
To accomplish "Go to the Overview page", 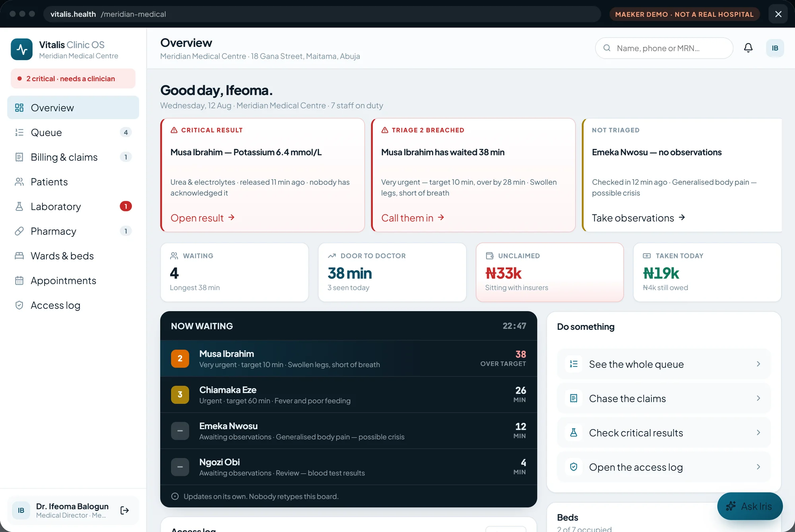I will pos(73,108).
